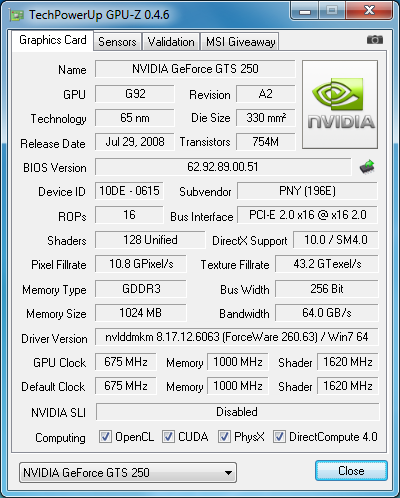Viewport: 400px width, 498px height.
Task: Click the NVIDIA logo image
Action: click(340, 104)
